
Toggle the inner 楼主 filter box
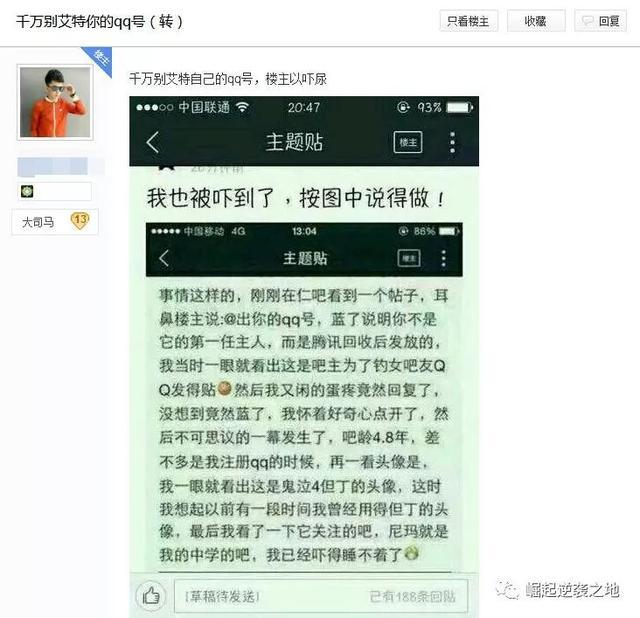[x=409, y=258]
